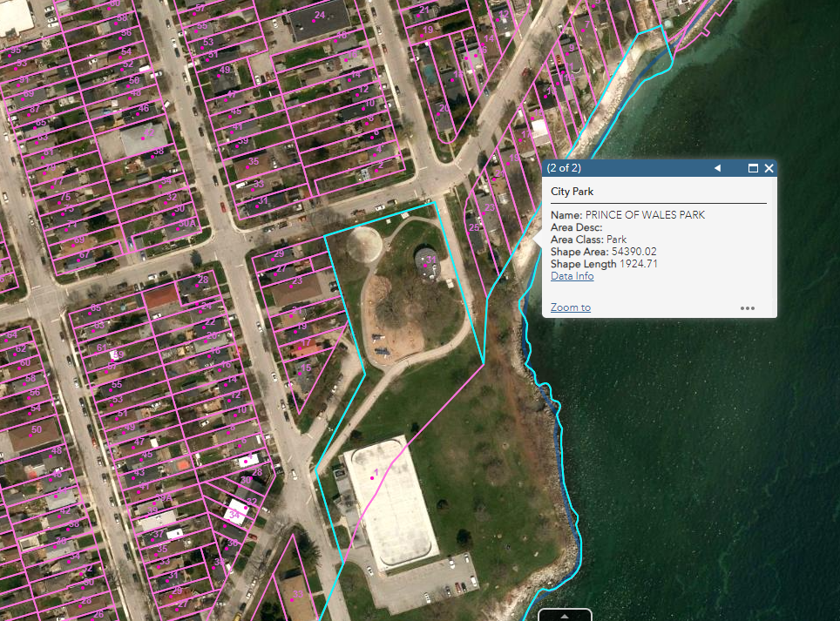Go to previous feature in popup
This screenshot has width=840, height=621.
point(717,168)
